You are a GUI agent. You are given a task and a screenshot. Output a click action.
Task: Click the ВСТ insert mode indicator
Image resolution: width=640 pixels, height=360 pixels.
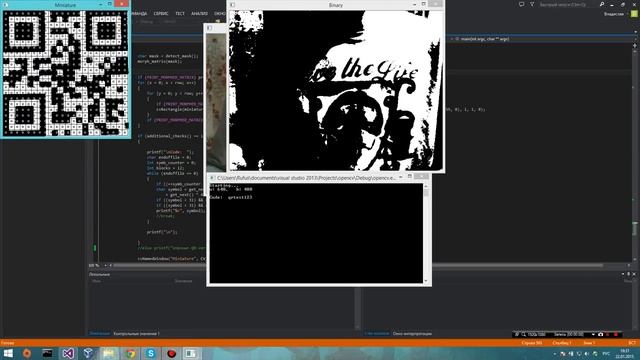click(632, 343)
